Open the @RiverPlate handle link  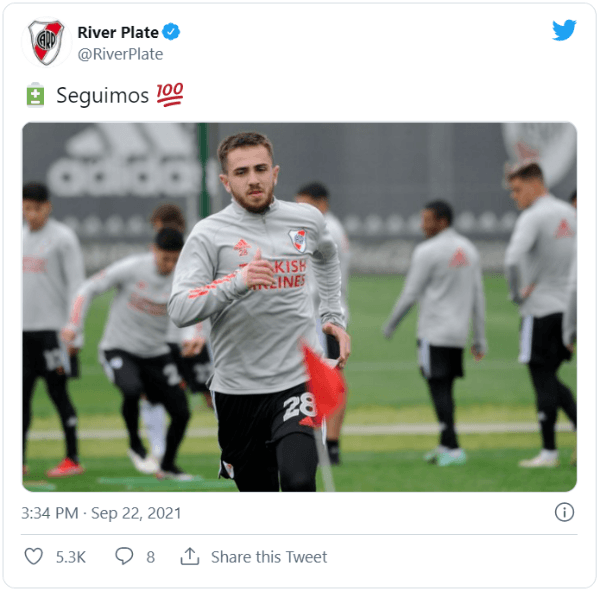pyautogui.click(x=120, y=54)
